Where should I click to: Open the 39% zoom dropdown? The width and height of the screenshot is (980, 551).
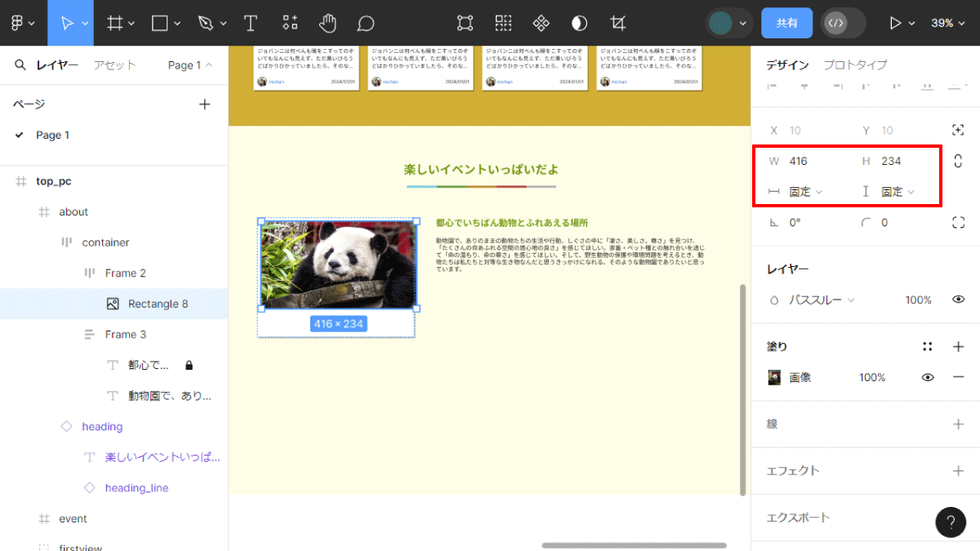[948, 23]
